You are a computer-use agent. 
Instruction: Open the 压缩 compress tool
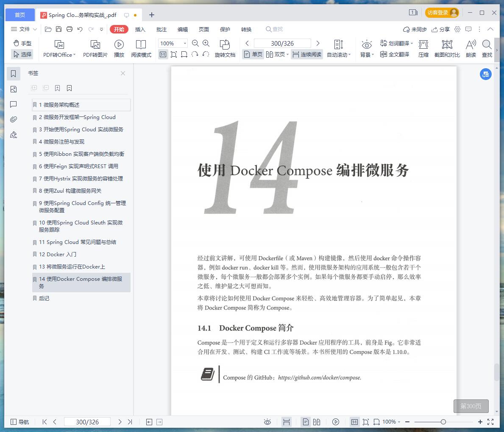click(x=423, y=49)
